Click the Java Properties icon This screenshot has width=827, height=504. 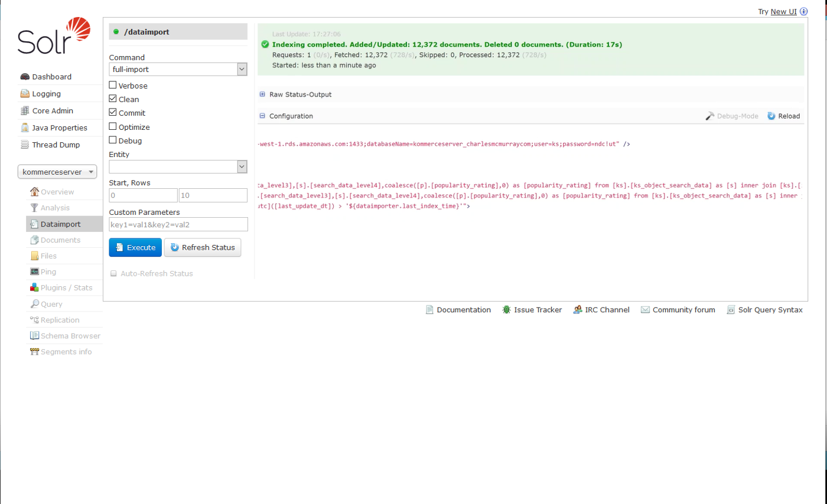pyautogui.click(x=25, y=127)
